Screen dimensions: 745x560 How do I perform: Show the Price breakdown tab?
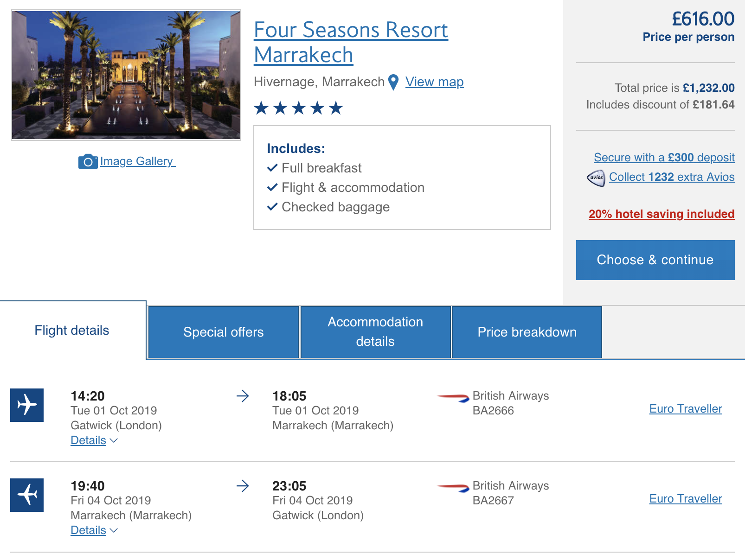[x=527, y=332]
